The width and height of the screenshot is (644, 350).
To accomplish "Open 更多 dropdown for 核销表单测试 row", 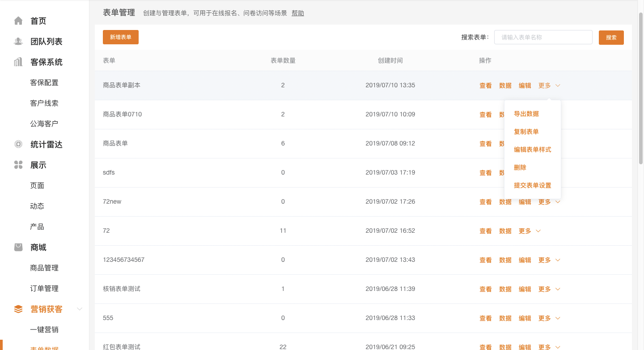I will (549, 289).
